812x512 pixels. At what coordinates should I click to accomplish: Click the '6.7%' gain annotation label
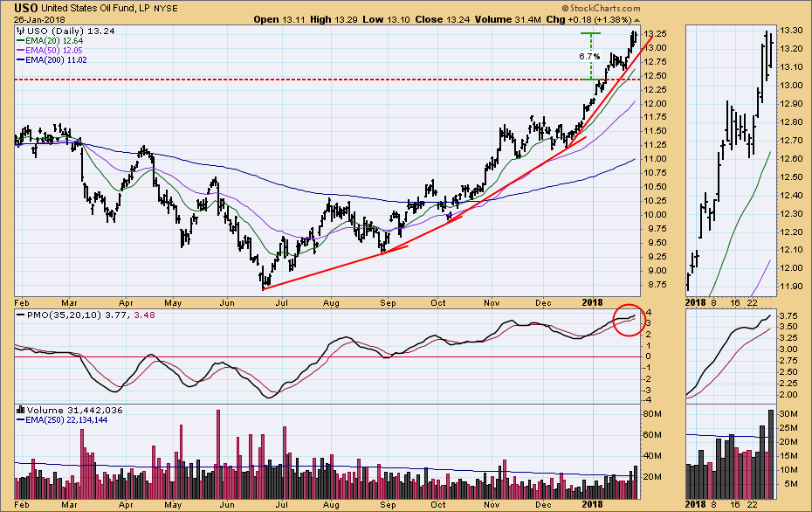pos(589,56)
